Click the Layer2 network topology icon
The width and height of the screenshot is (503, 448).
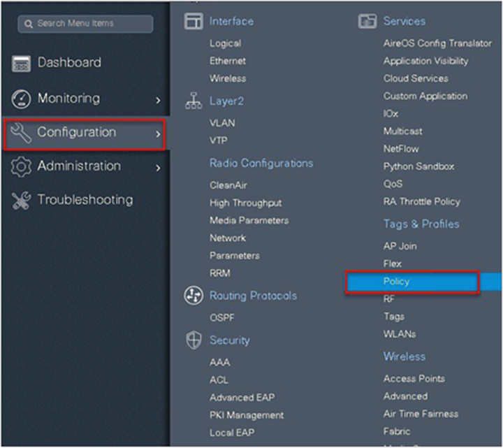point(194,101)
